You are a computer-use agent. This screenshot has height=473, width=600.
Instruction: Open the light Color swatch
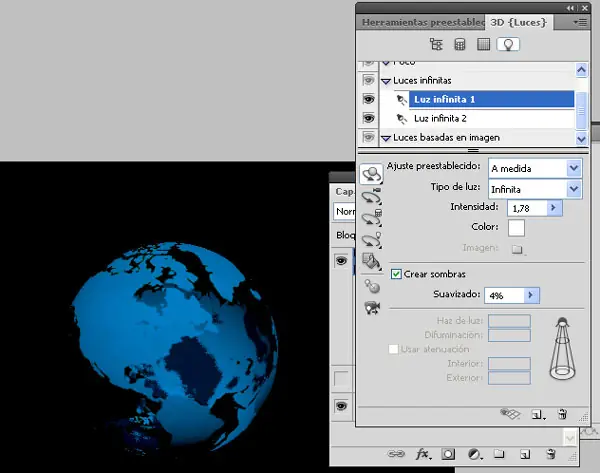(x=516, y=228)
